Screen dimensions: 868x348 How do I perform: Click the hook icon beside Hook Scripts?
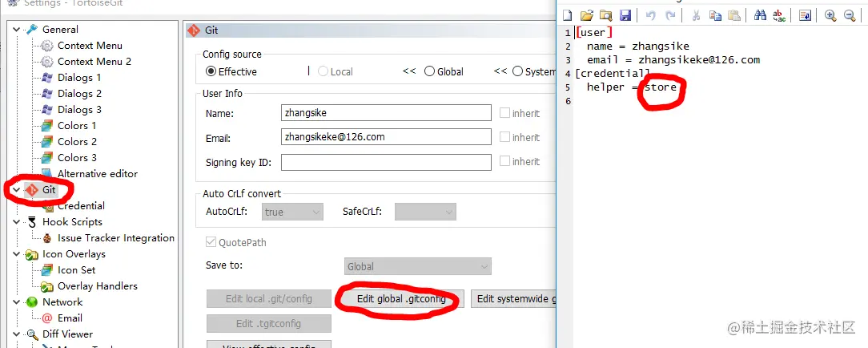pos(32,222)
